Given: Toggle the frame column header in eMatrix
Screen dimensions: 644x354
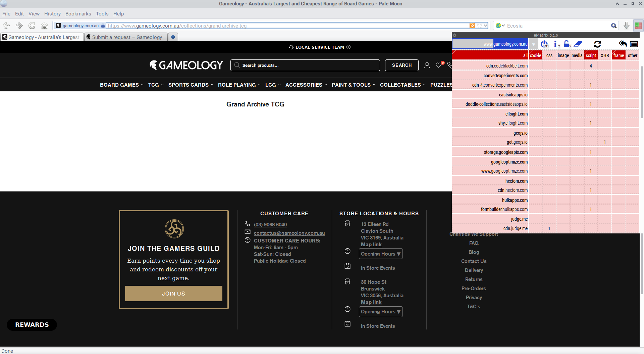Looking at the screenshot, I should coord(619,55).
